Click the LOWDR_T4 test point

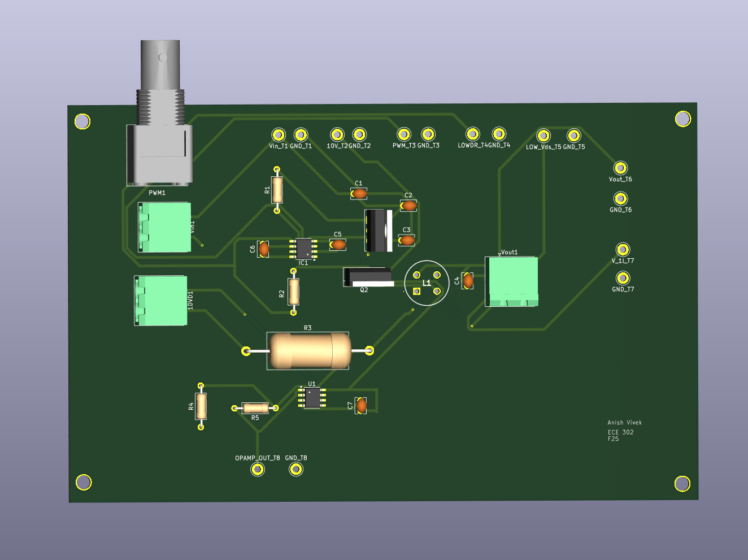pos(472,134)
